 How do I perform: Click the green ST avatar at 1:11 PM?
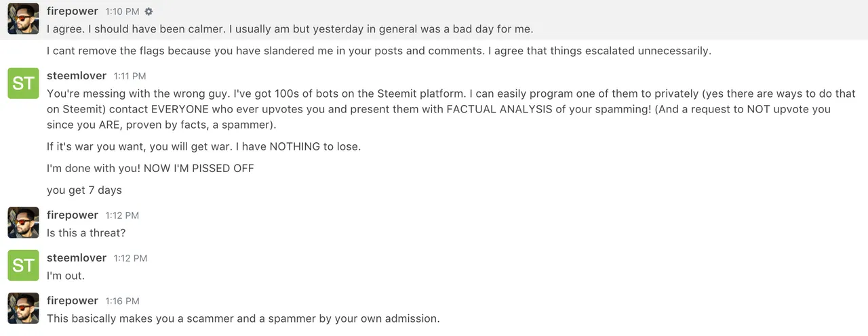23,83
